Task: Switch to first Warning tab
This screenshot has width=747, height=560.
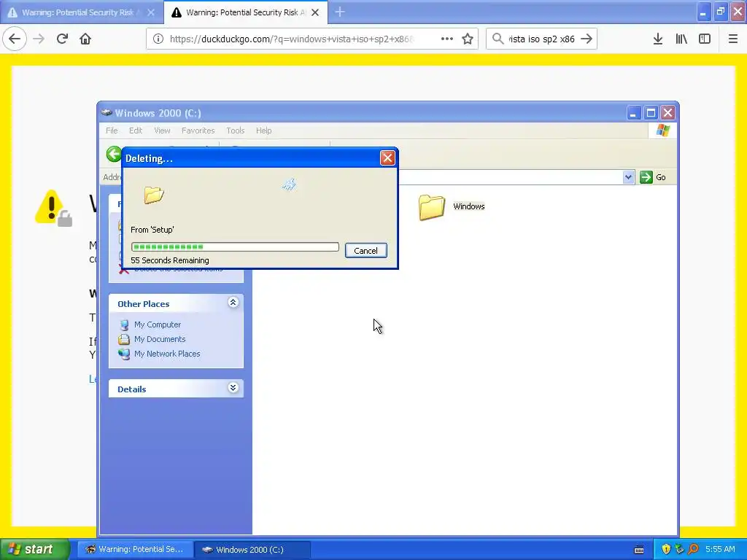Action: [x=82, y=12]
